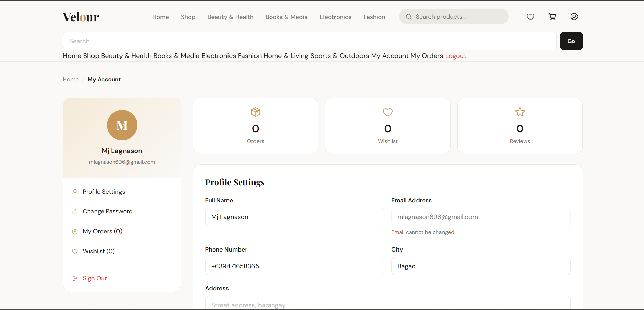Click the box icon beside My Orders
Image resolution: width=644 pixels, height=310 pixels.
click(75, 231)
